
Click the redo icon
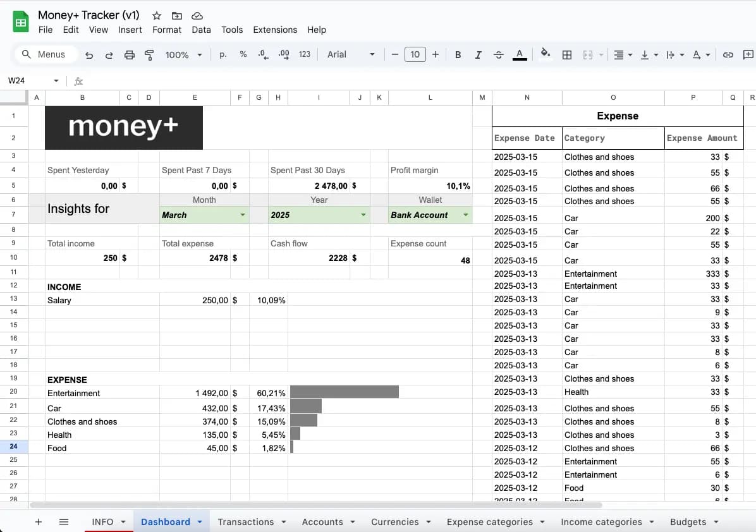109,55
